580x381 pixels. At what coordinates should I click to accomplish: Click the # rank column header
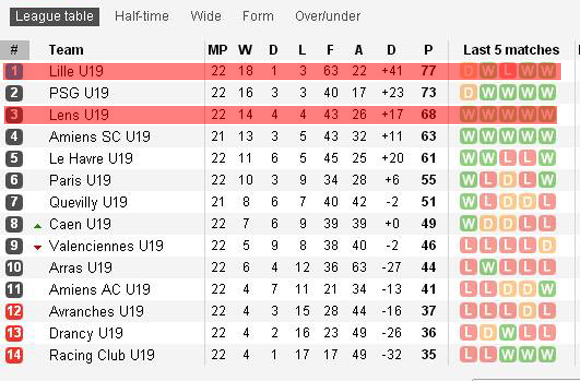14,50
